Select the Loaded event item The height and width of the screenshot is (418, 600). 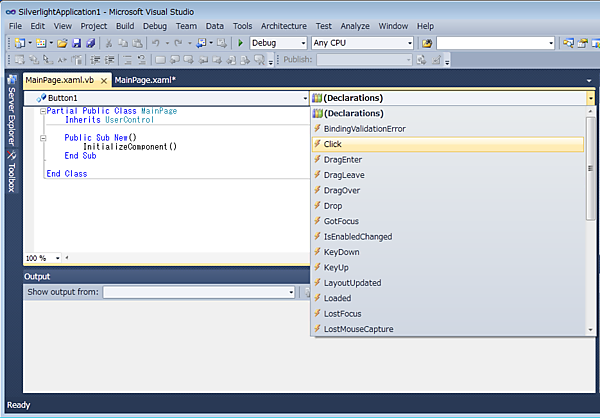337,298
